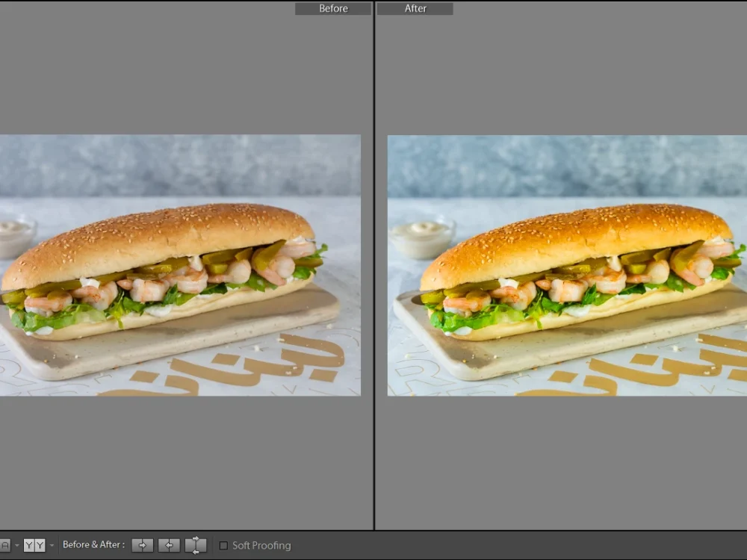The height and width of the screenshot is (560, 747).
Task: Open the dropdown arrow beside the reference view button
Action: (17, 545)
